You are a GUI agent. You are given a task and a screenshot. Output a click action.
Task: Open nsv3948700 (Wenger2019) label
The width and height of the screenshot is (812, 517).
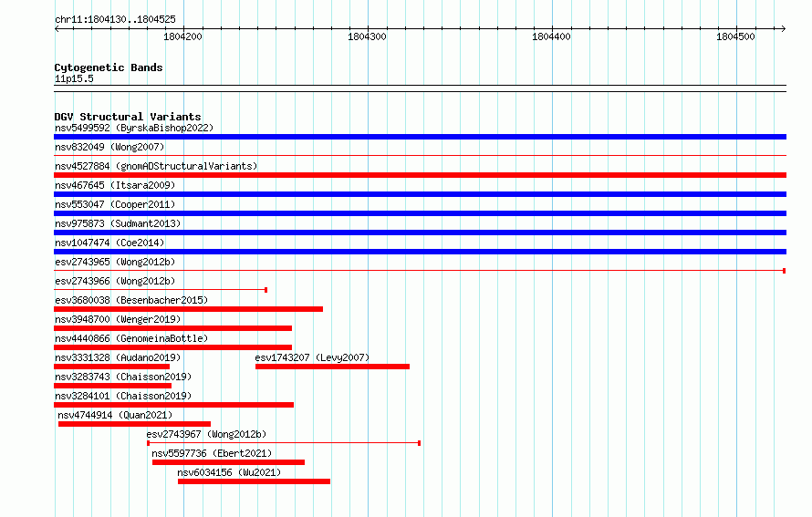118,319
